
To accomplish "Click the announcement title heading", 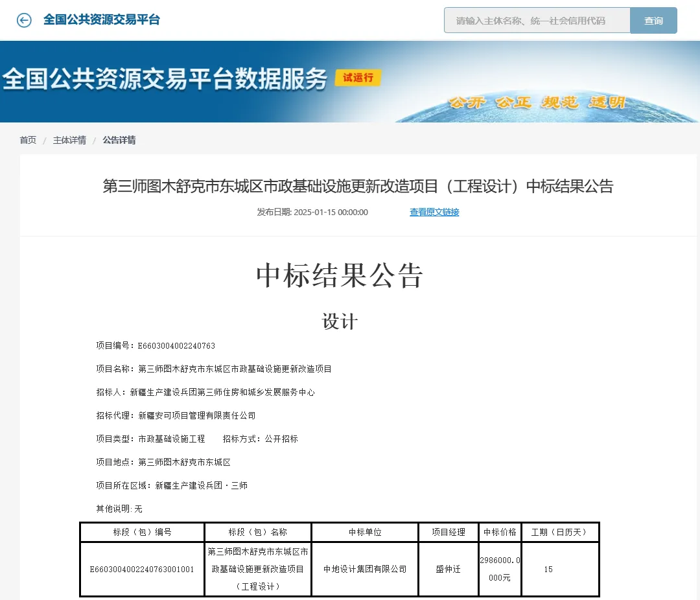I will (358, 187).
